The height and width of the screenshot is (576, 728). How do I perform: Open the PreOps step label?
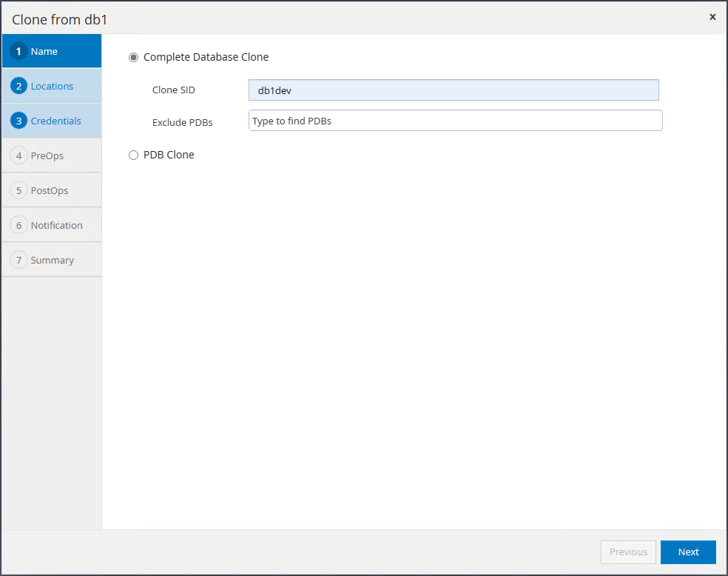coord(47,155)
